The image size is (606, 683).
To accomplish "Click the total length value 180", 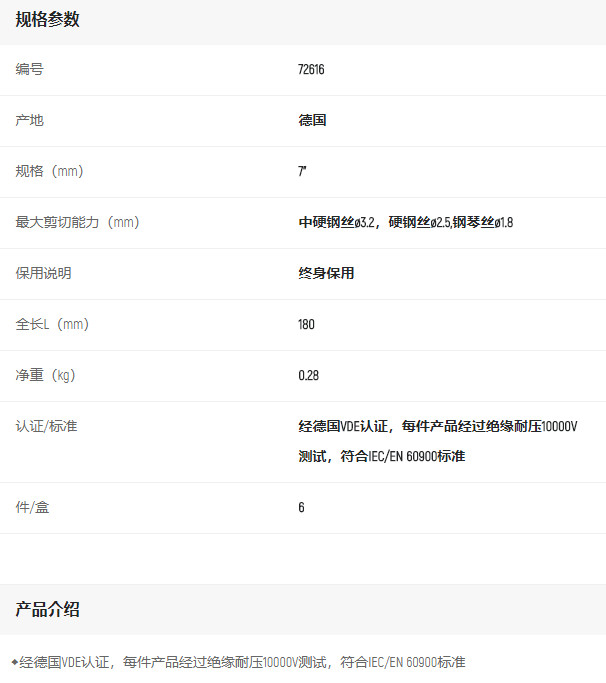I will [306, 325].
